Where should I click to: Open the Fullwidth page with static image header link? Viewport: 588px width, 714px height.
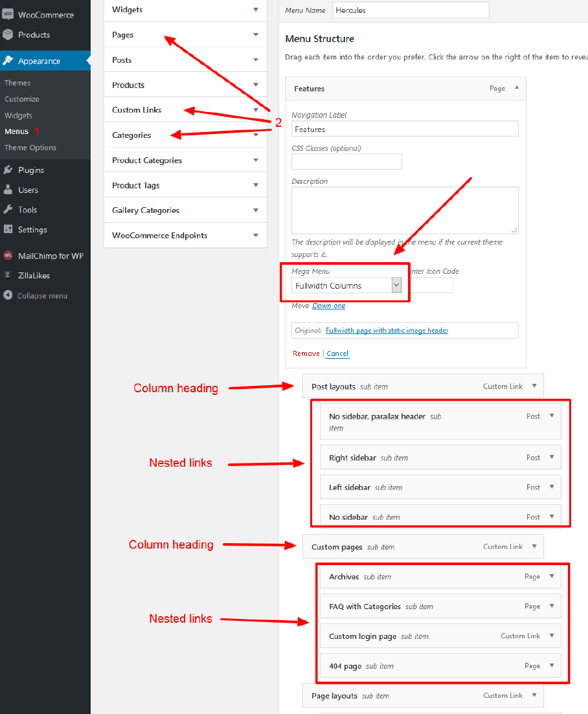pos(387,330)
